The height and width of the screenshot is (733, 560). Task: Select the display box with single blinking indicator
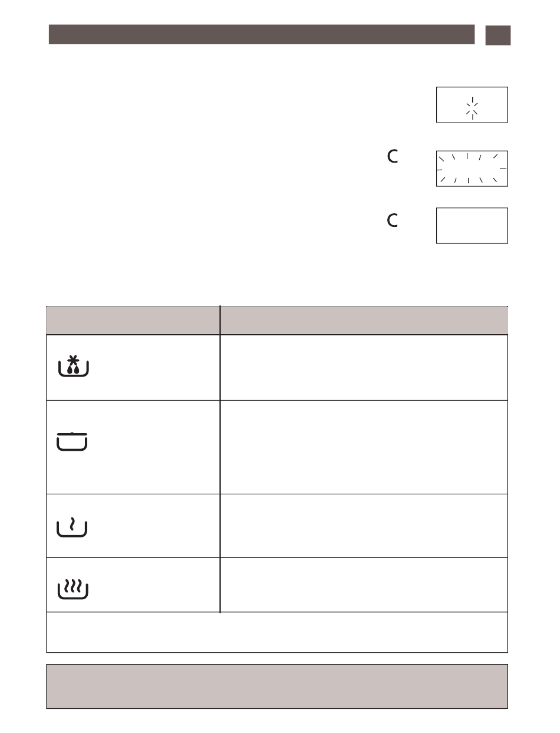point(472,105)
